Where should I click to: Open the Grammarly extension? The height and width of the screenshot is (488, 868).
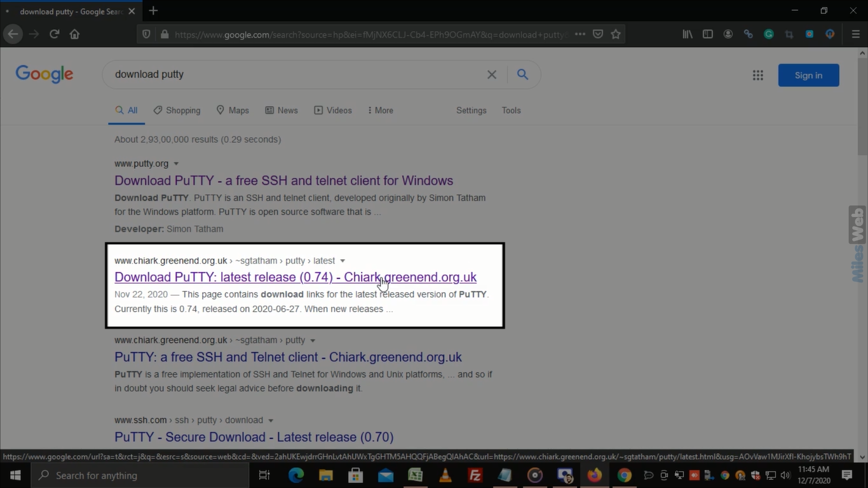point(769,34)
